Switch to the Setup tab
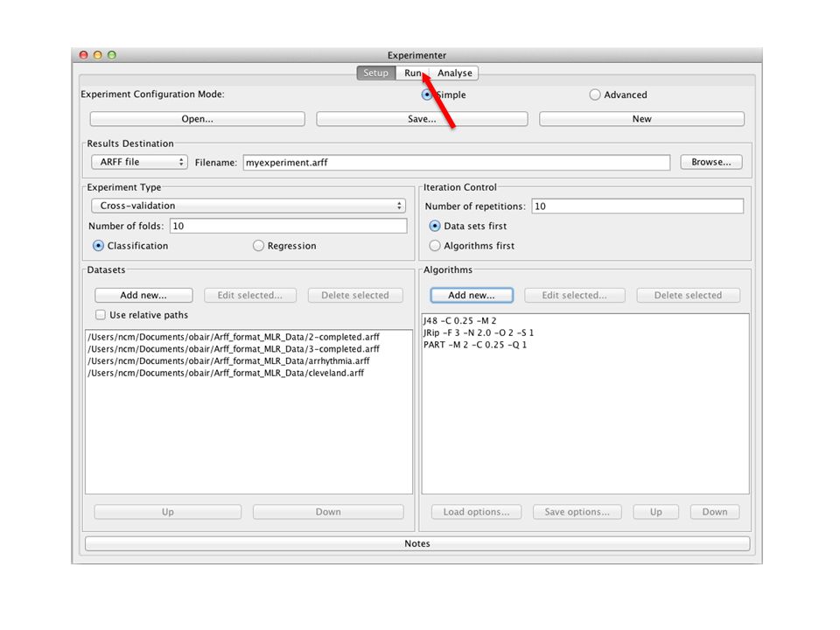Screen dimensions: 840x630 coord(376,73)
